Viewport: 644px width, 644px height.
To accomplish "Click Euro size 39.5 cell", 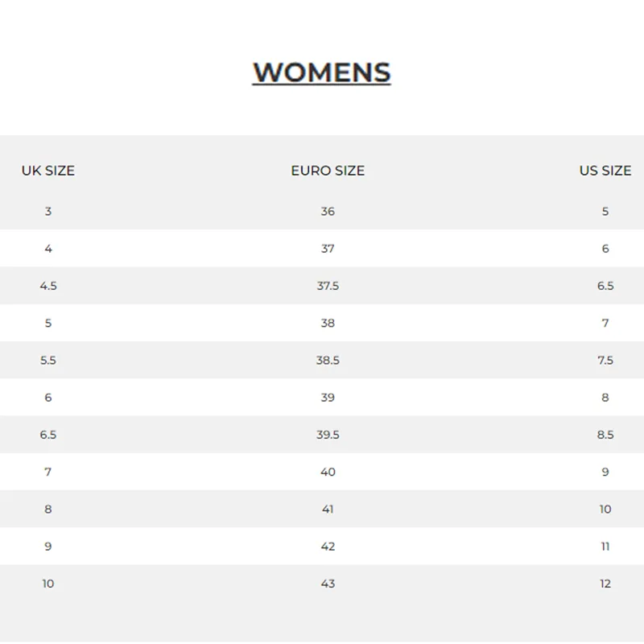I will [x=328, y=435].
